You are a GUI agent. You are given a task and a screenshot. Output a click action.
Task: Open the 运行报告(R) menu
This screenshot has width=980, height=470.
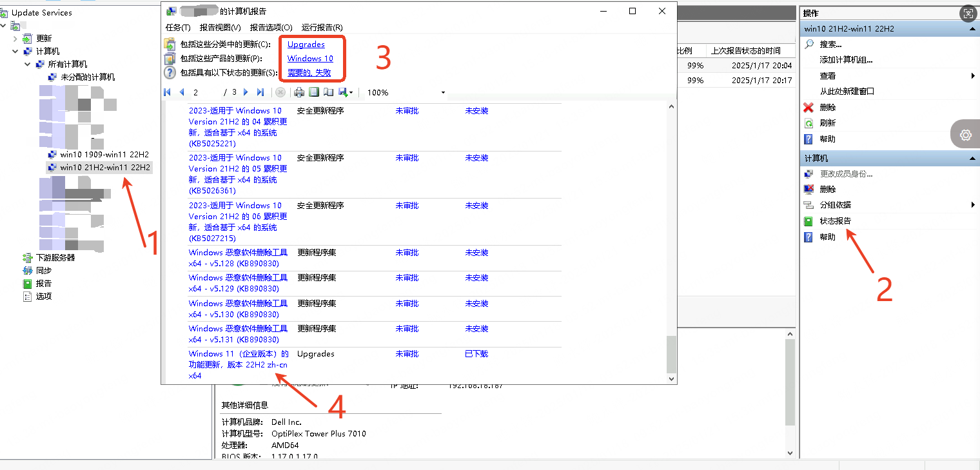click(x=322, y=27)
